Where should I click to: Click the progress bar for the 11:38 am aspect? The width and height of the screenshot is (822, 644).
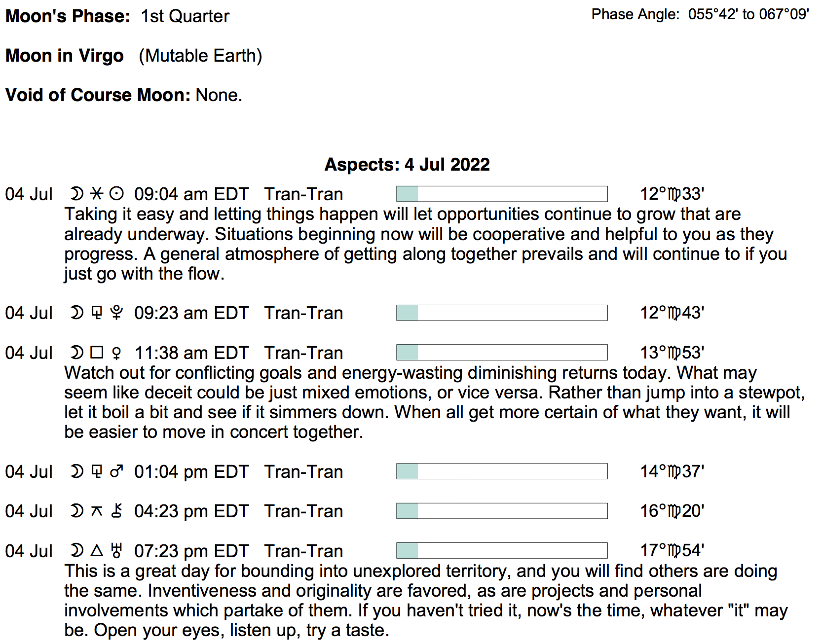(502, 353)
